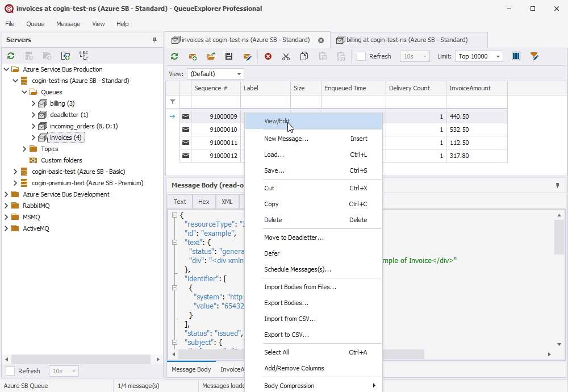The image size is (568, 392).
Task: Click the copy pages icon
Action: tap(304, 56)
